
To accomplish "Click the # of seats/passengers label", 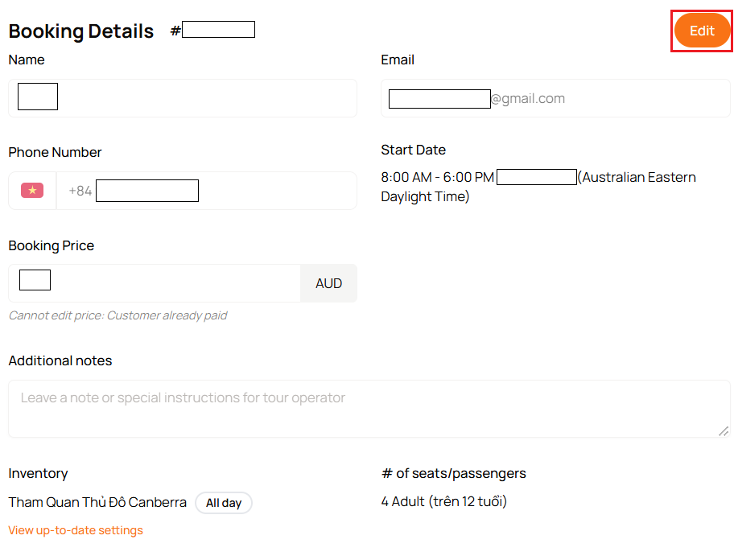I will tap(454, 473).
